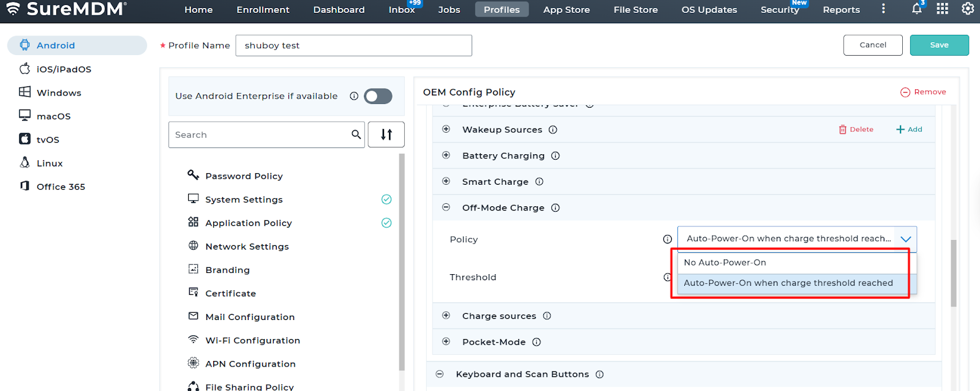The image size is (980, 391).
Task: Click Application Policy green check mark
Action: 386,223
